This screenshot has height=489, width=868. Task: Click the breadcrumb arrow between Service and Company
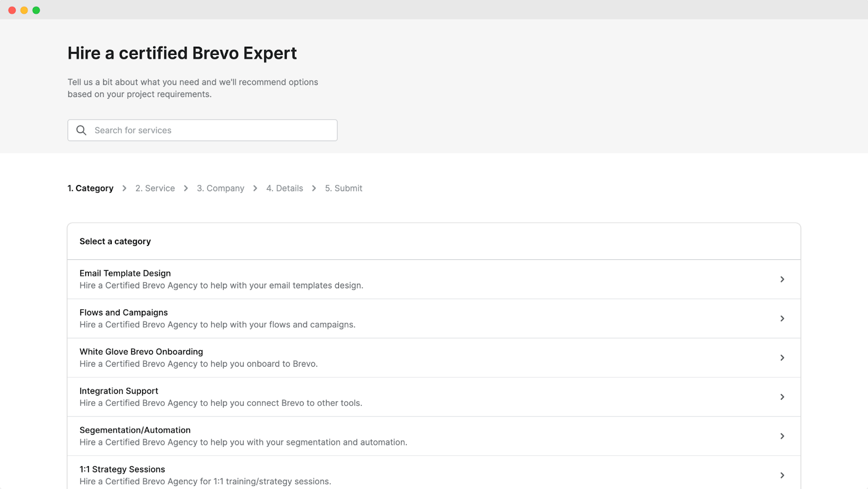(x=186, y=188)
